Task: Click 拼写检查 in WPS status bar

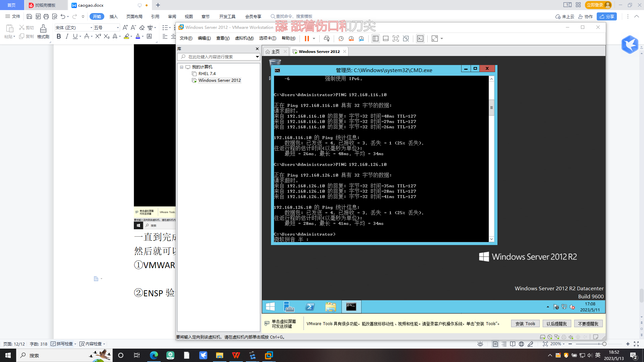Action: (63, 344)
